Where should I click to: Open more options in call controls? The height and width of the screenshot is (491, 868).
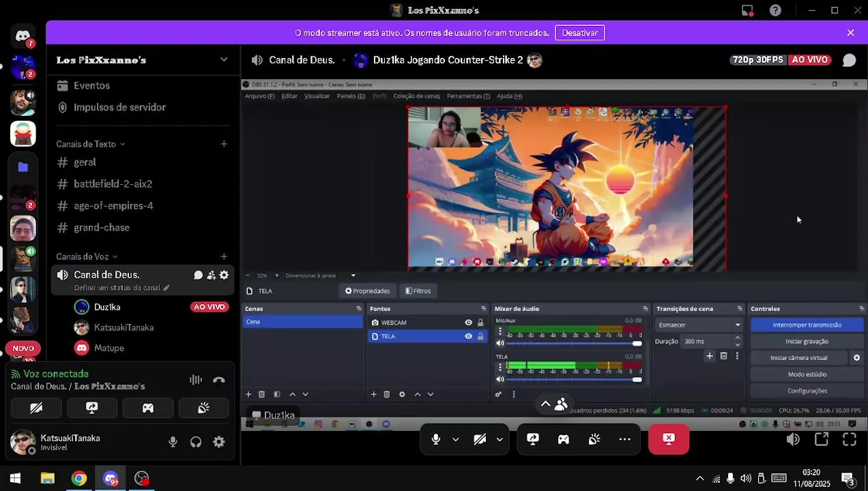pyautogui.click(x=624, y=440)
